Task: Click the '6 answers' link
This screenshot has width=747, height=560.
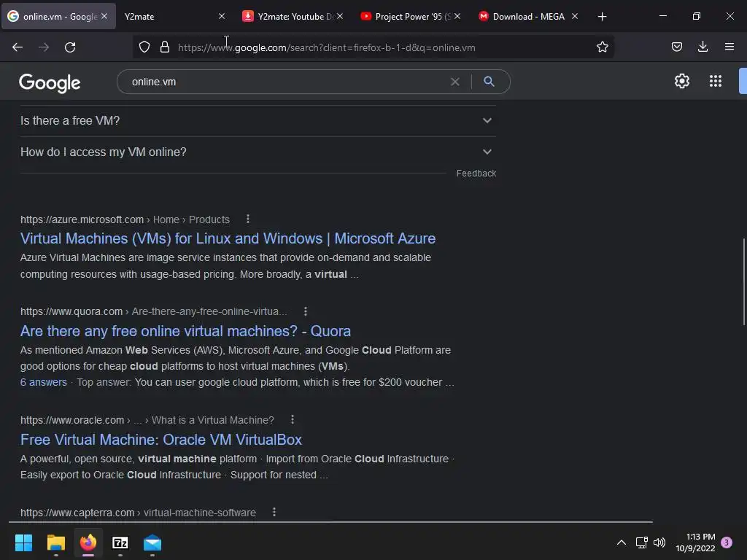Action: coord(43,382)
